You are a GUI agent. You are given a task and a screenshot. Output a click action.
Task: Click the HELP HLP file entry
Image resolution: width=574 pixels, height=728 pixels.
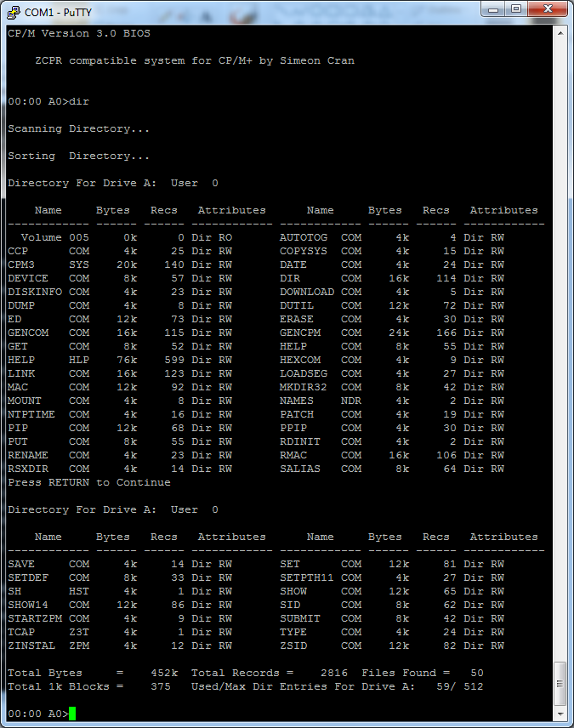click(x=48, y=360)
